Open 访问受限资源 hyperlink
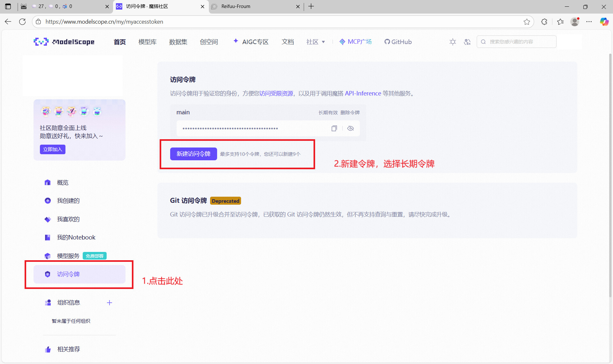This screenshot has height=364, width=613. point(276,93)
